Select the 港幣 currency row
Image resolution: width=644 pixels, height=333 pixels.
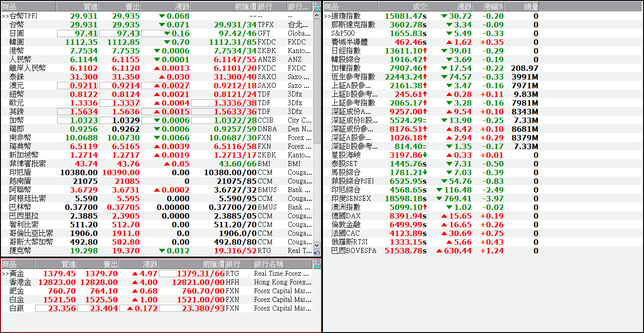[157, 51]
